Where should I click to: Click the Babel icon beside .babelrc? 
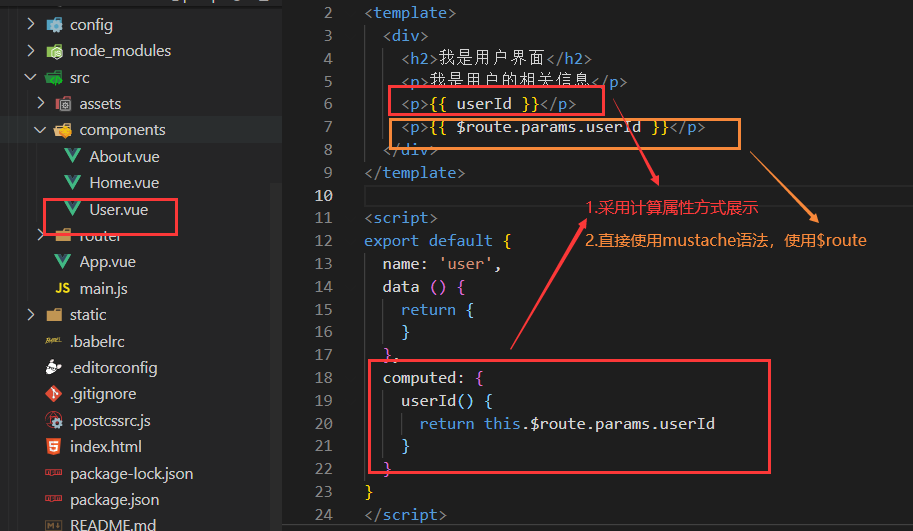(54, 341)
